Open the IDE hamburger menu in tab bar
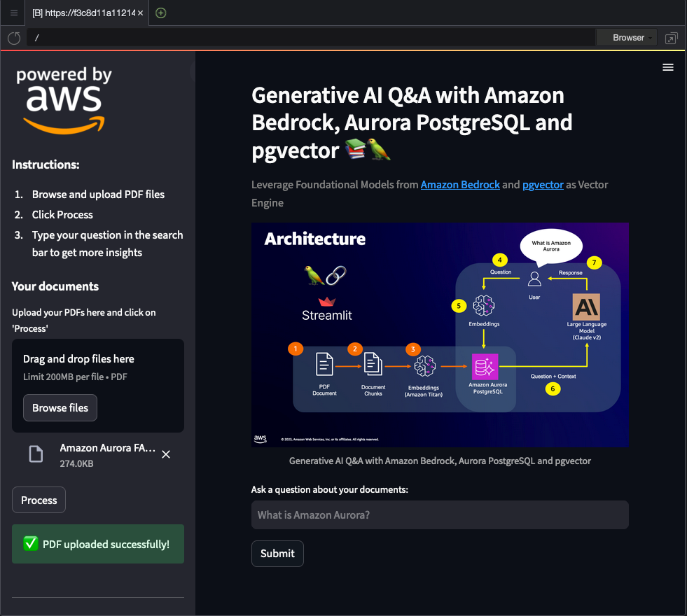 click(x=14, y=13)
